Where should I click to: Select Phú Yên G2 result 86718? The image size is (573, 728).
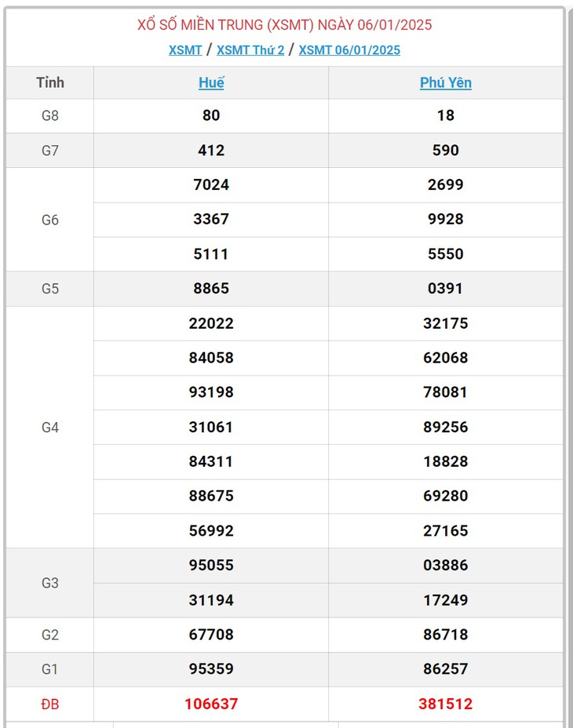[446, 635]
